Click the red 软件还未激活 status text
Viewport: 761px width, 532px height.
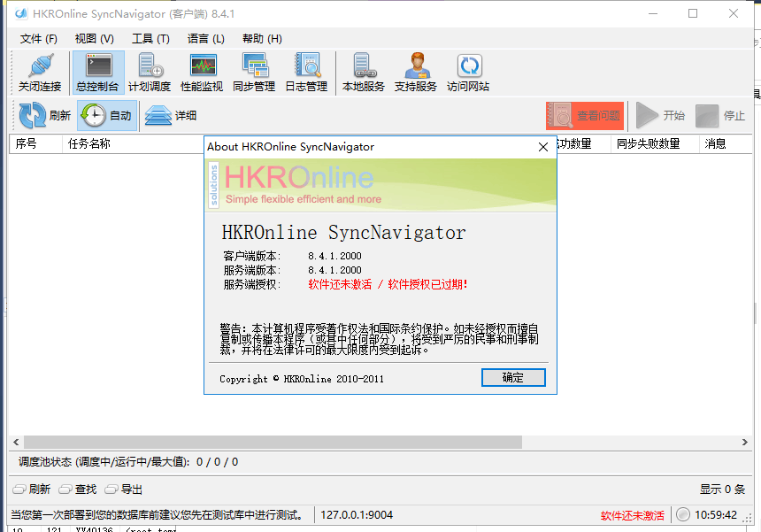[x=633, y=515]
